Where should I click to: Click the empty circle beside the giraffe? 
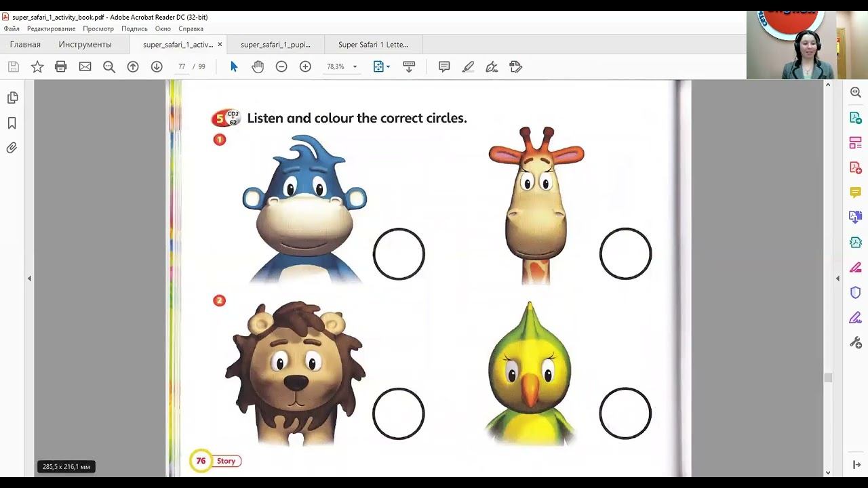pyautogui.click(x=625, y=253)
